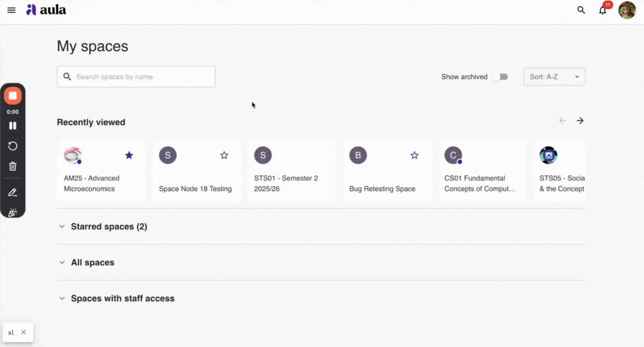This screenshot has height=347, width=644.
Task: Click the B avatar of Bug Retesting Space
Action: click(358, 155)
